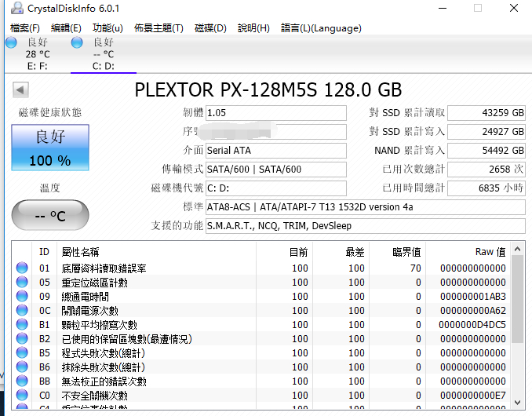Click the 43259 GB total reads field

(486, 113)
